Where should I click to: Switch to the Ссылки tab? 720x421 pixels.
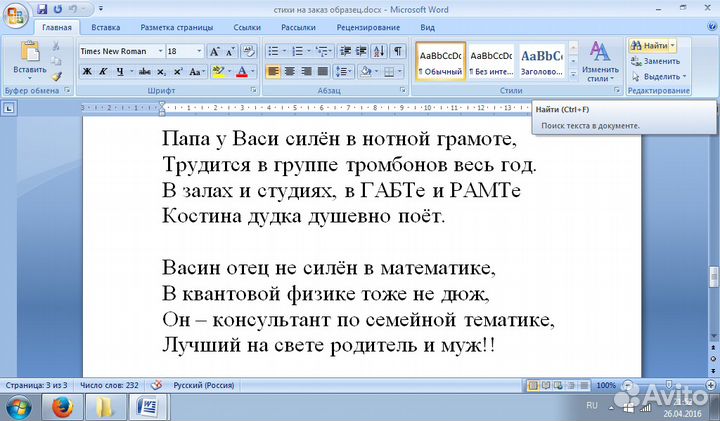point(247,28)
